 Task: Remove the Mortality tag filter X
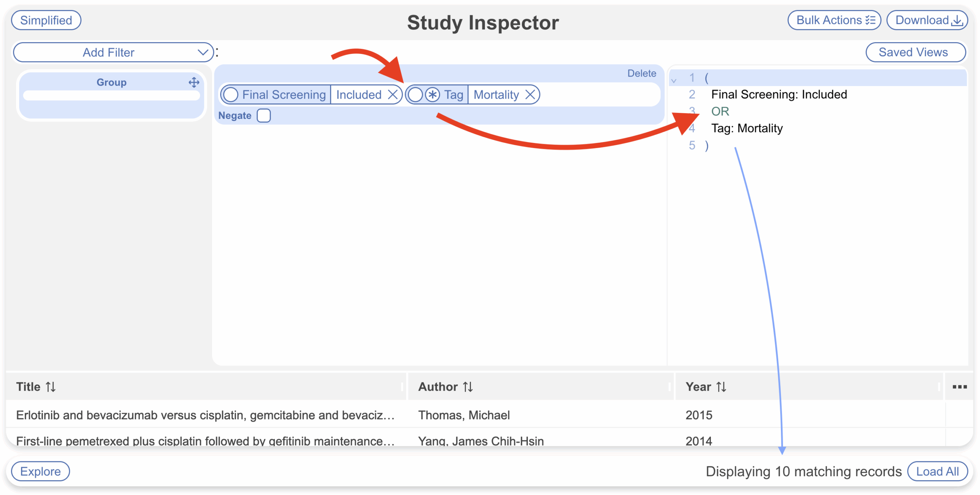(x=530, y=94)
